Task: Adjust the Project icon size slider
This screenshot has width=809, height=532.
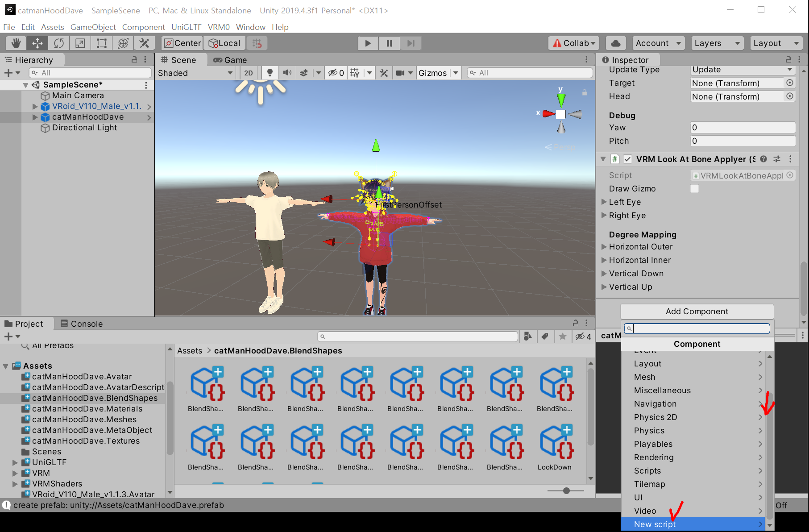Action: [x=566, y=490]
